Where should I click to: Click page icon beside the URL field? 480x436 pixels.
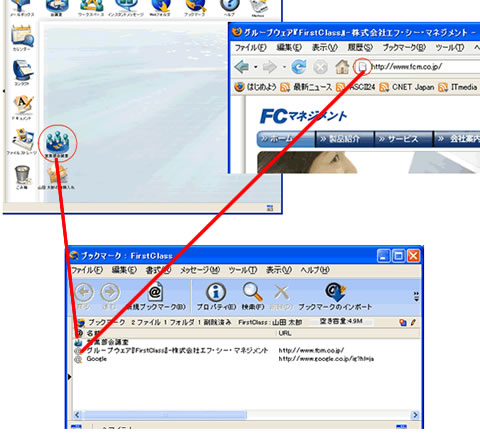tap(362, 67)
